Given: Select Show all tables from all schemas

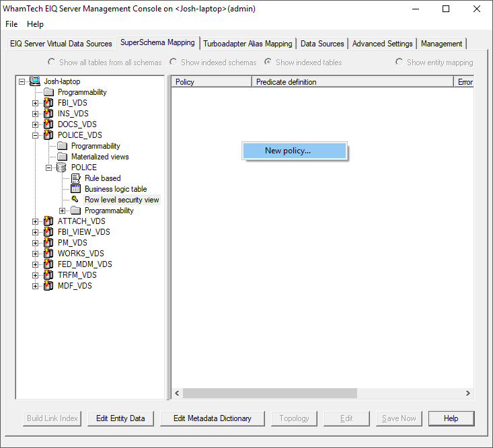Looking at the screenshot, I should 52,63.
